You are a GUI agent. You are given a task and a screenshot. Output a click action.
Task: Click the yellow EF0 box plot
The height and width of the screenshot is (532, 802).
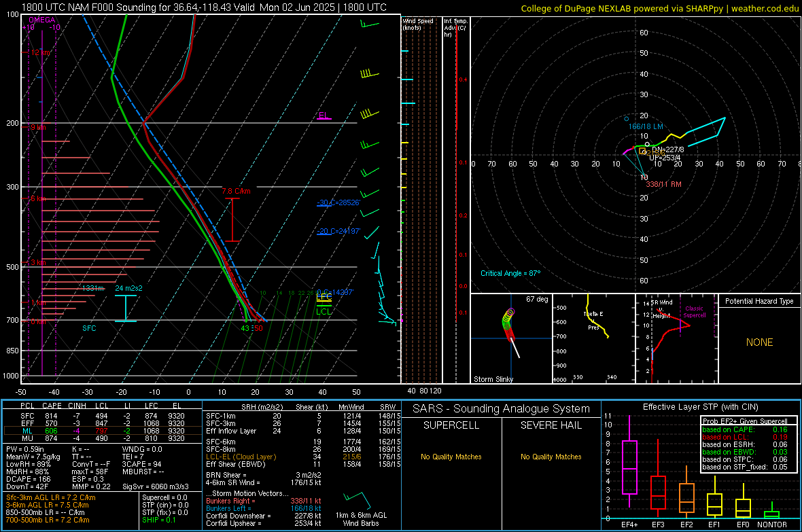point(743,508)
